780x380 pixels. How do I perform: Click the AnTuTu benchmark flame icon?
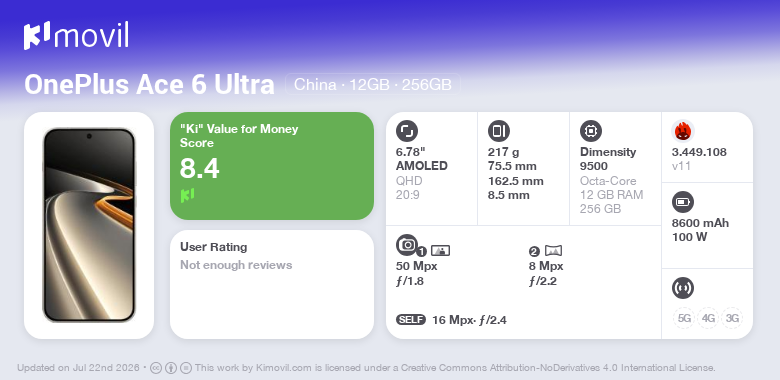682,131
